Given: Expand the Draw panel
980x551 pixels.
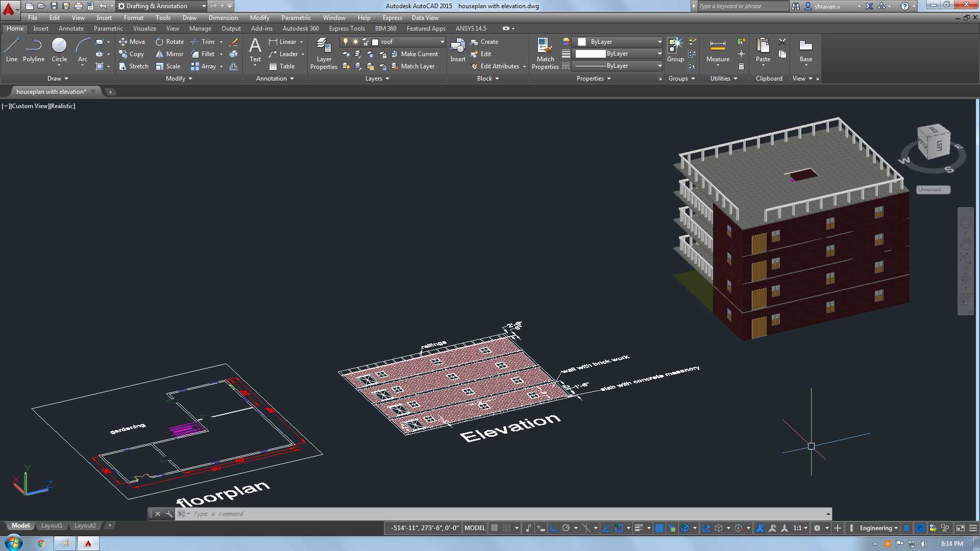Looking at the screenshot, I should (58, 79).
